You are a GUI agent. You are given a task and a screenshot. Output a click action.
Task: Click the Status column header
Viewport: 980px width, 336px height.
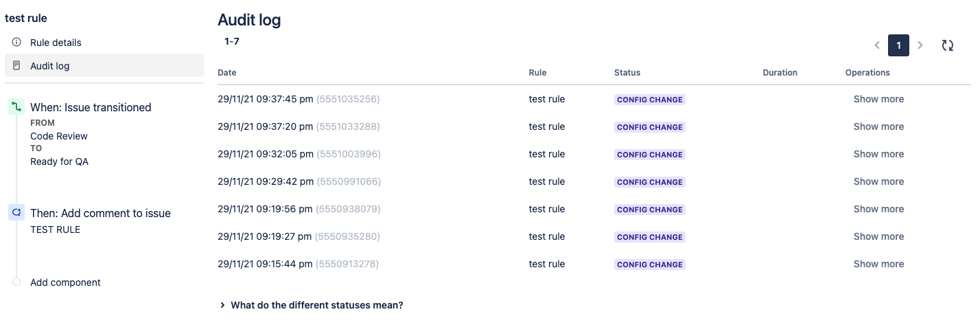tap(627, 72)
